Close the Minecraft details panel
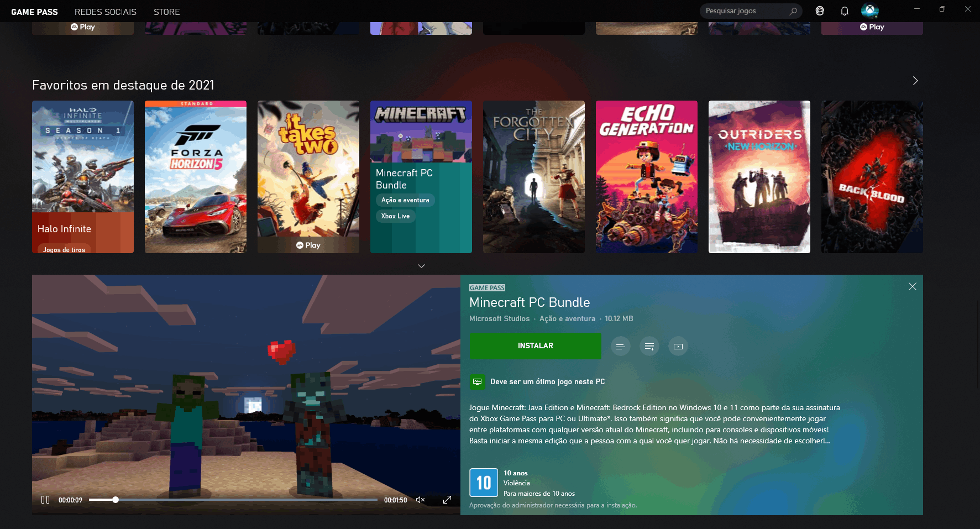The height and width of the screenshot is (529, 980). point(913,286)
